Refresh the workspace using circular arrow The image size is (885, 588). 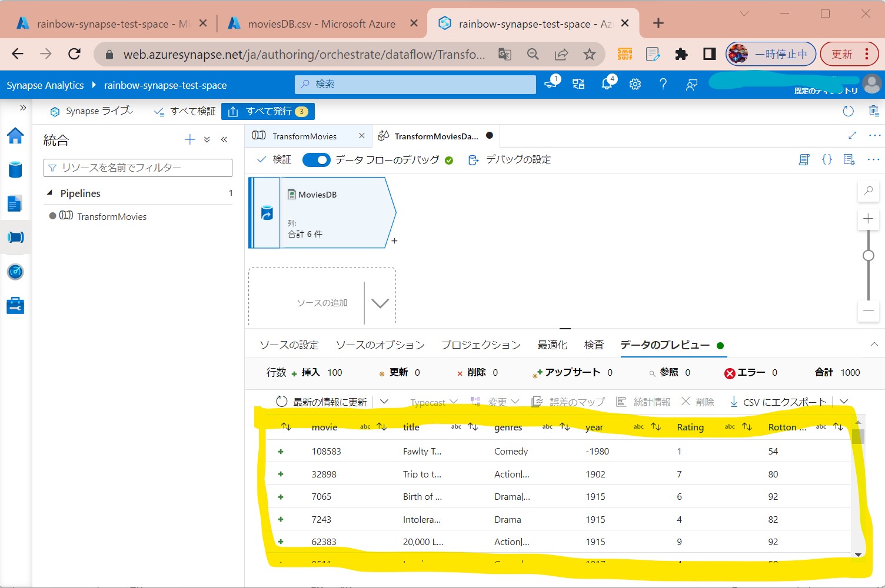tap(848, 111)
